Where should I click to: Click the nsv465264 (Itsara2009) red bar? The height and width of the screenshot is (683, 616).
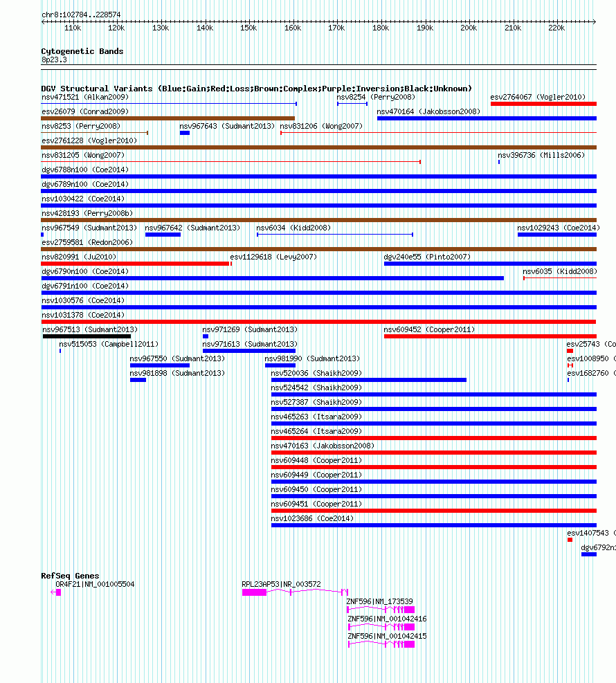(434, 438)
